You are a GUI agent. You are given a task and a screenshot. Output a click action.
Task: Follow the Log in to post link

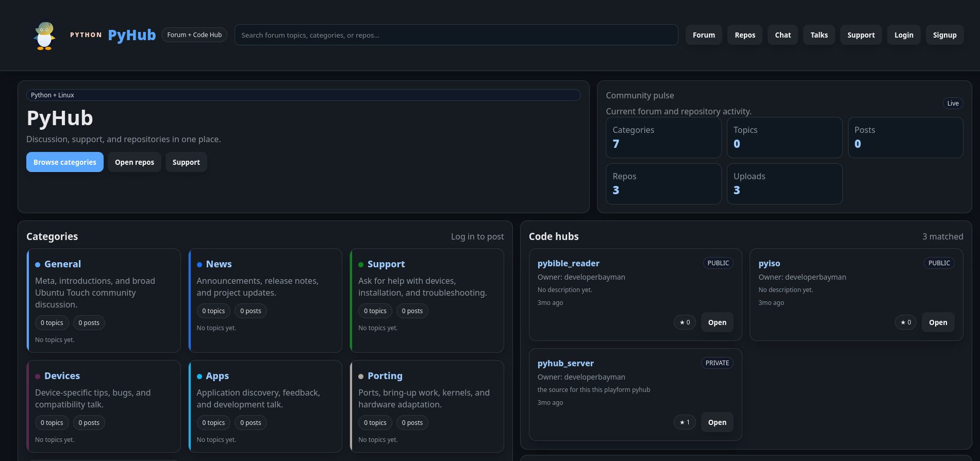point(477,236)
